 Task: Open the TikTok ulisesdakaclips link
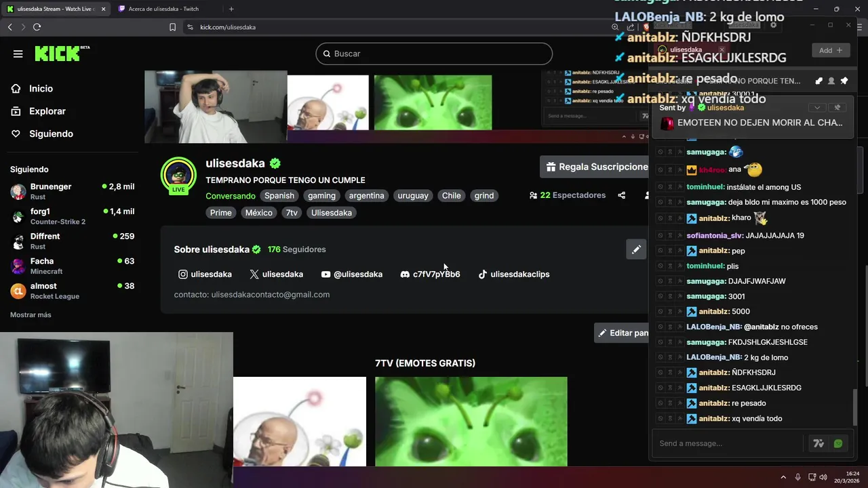(513, 274)
